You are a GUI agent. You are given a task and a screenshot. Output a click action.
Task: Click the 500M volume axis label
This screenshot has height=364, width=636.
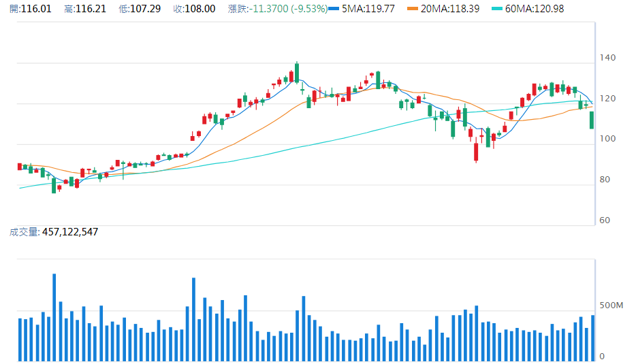(611, 305)
